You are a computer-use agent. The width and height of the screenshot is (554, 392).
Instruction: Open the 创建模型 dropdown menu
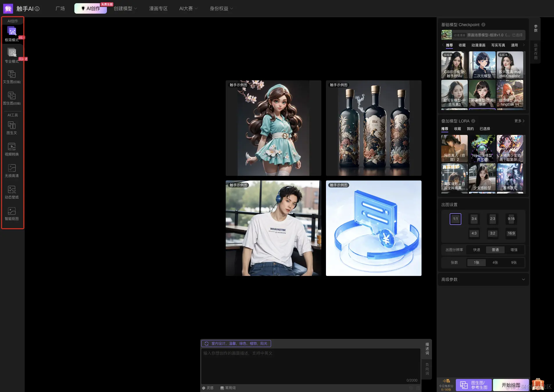125,8
